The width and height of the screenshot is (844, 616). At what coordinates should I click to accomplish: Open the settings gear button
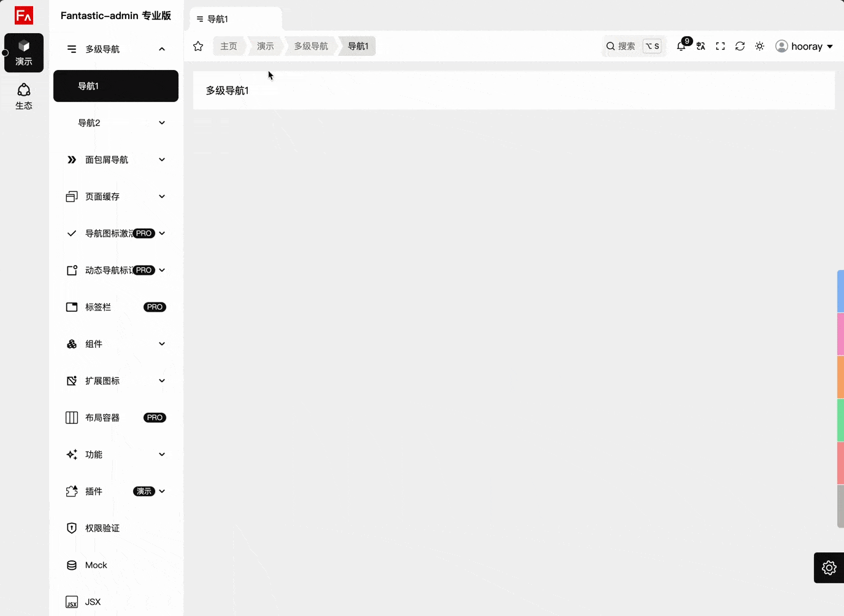tap(829, 568)
